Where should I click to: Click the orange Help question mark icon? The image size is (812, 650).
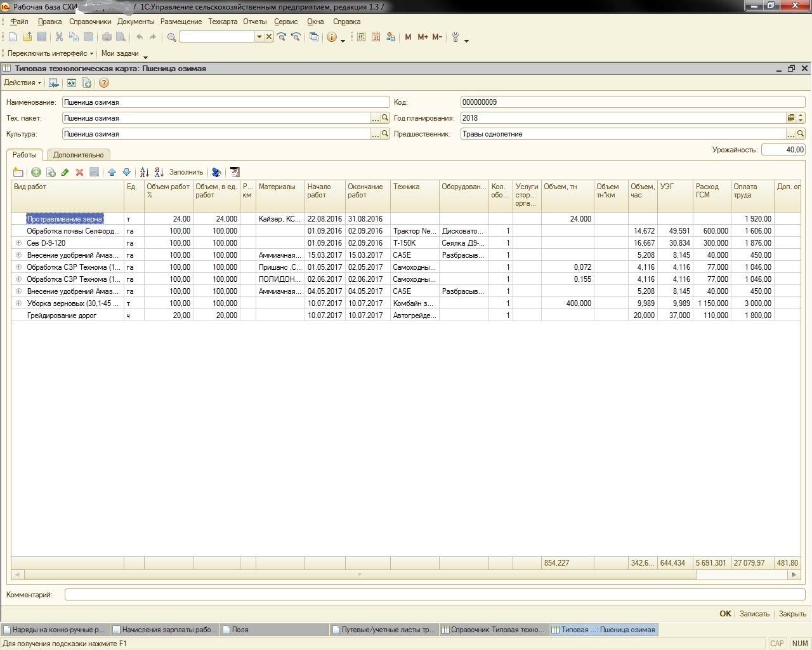tap(104, 83)
